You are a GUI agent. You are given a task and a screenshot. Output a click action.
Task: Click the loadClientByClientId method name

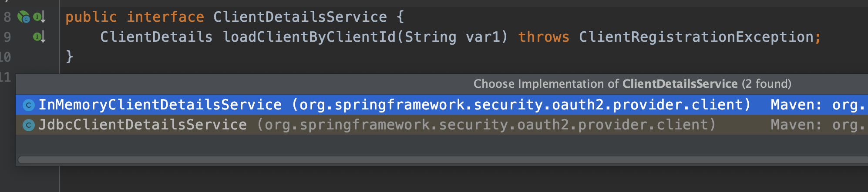tap(309, 37)
